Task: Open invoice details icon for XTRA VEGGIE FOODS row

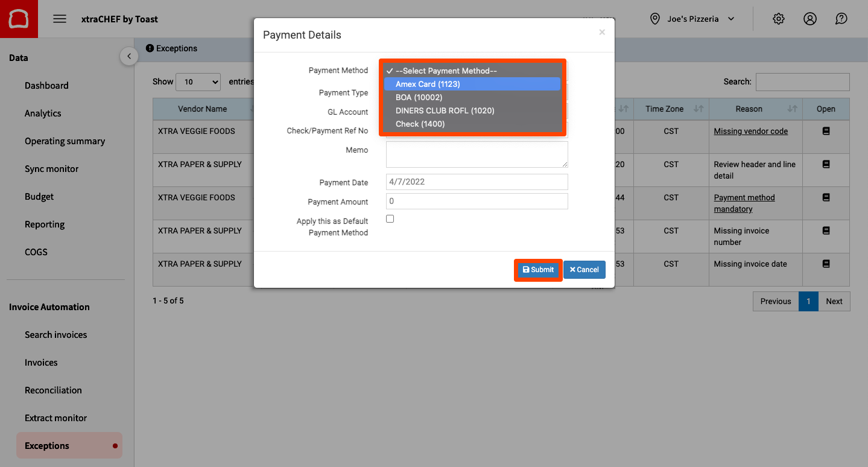Action: (x=826, y=130)
